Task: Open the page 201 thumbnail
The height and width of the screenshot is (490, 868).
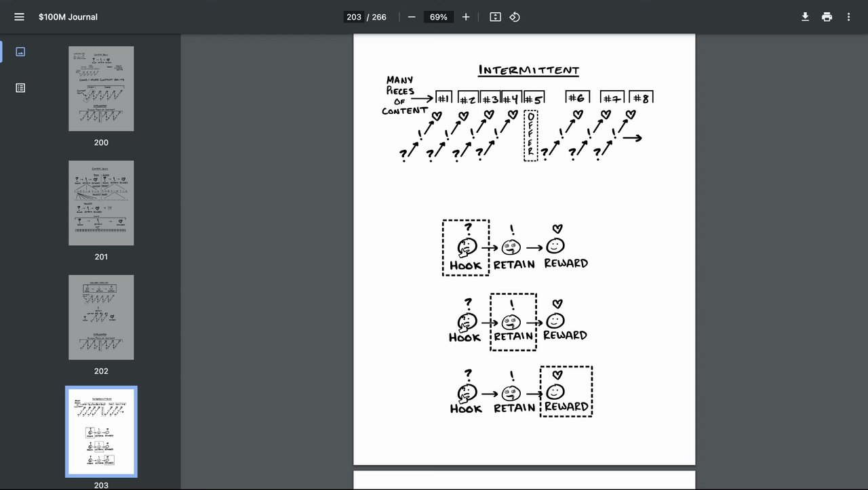Action: [101, 203]
